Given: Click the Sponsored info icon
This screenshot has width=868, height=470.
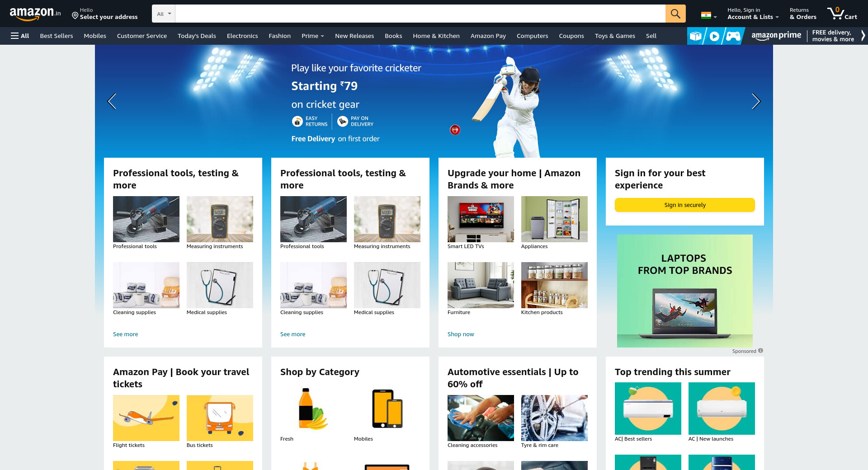Looking at the screenshot, I should tap(760, 351).
